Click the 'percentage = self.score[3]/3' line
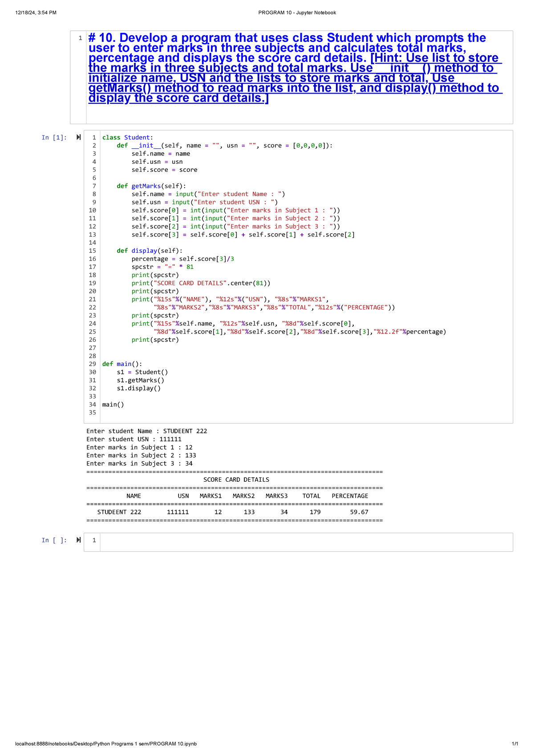Screen dimensions: 534x756 182,259
